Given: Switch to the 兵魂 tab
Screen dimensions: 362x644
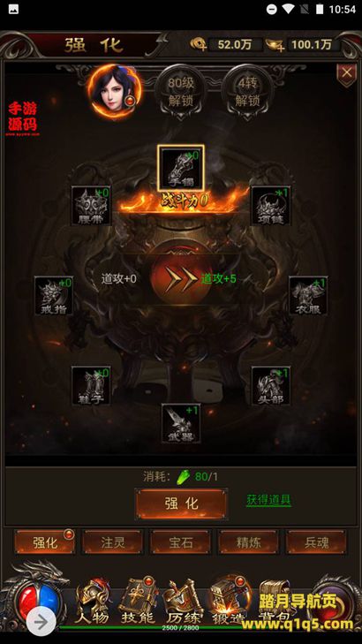Looking at the screenshot, I should pos(316,542).
